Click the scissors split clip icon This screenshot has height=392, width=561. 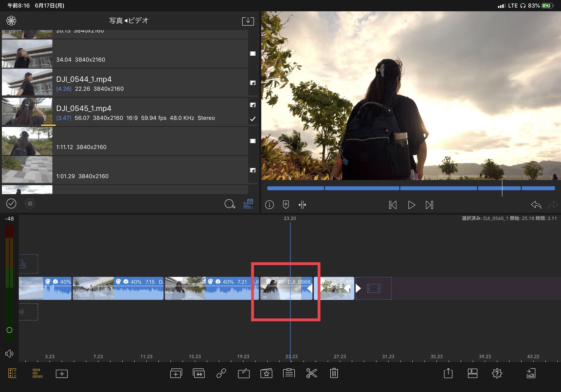pos(311,373)
